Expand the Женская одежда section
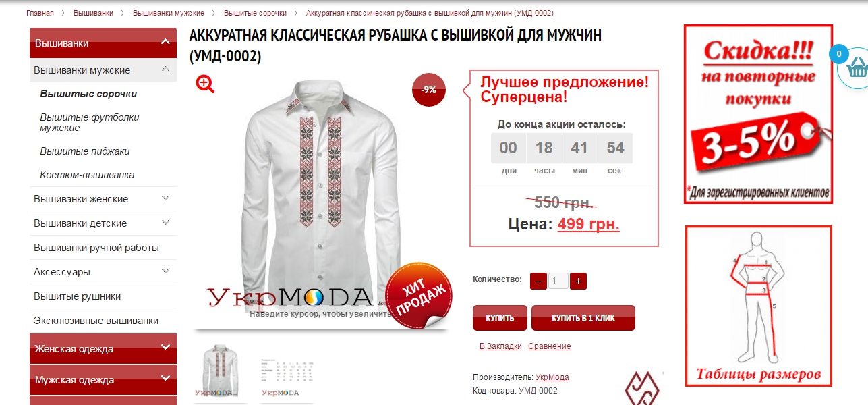868x405 pixels. click(165, 348)
